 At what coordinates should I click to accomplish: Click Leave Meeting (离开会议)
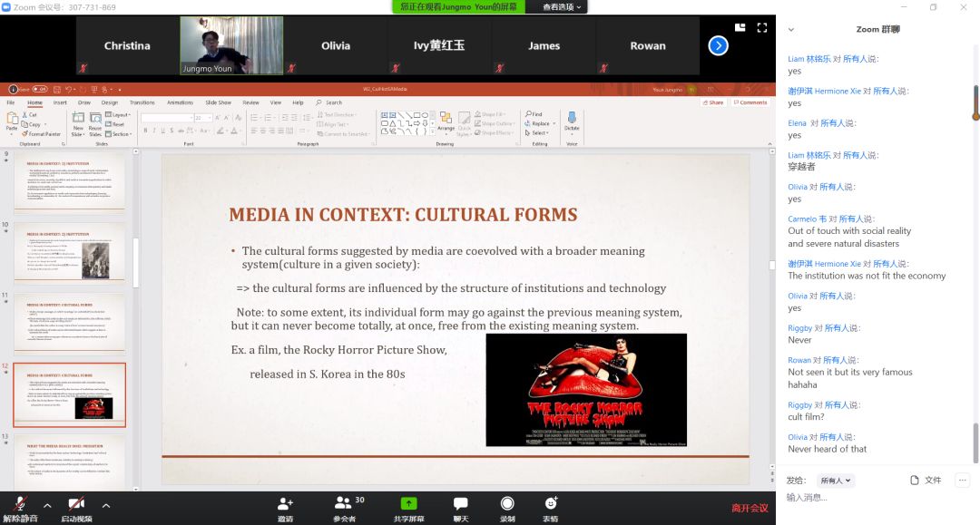tap(750, 508)
